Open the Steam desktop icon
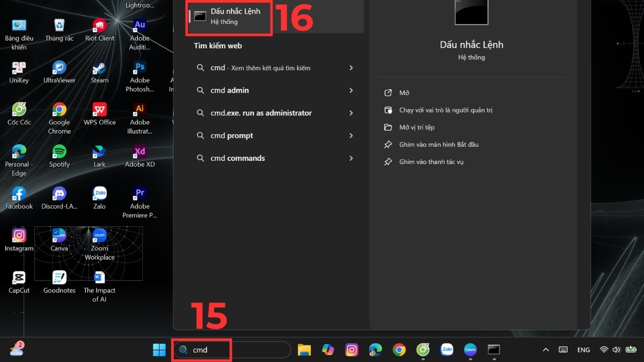The height and width of the screenshot is (362, 644). pos(99,69)
